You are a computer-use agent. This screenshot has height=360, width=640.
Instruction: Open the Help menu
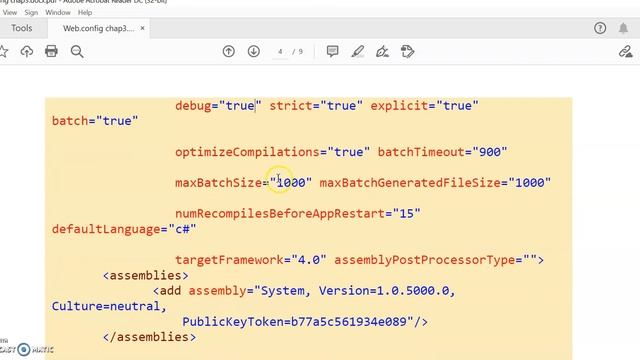(x=85, y=13)
